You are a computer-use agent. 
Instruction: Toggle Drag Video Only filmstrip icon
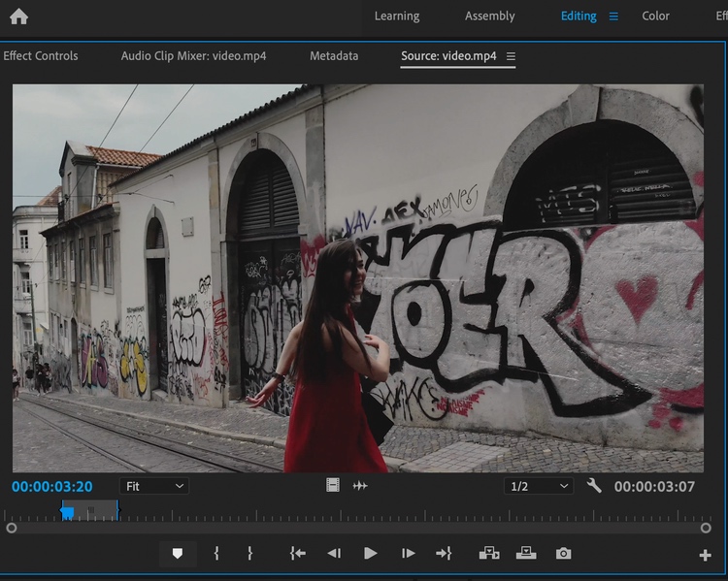point(333,486)
